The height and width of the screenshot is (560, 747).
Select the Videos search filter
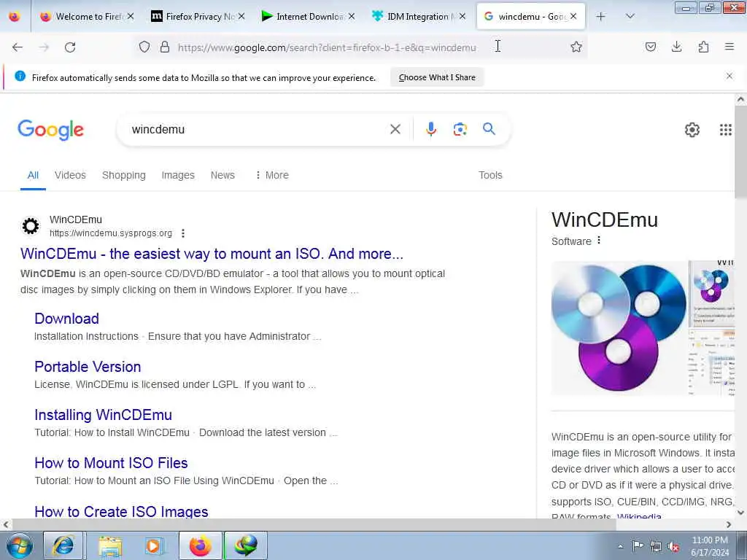tap(70, 175)
